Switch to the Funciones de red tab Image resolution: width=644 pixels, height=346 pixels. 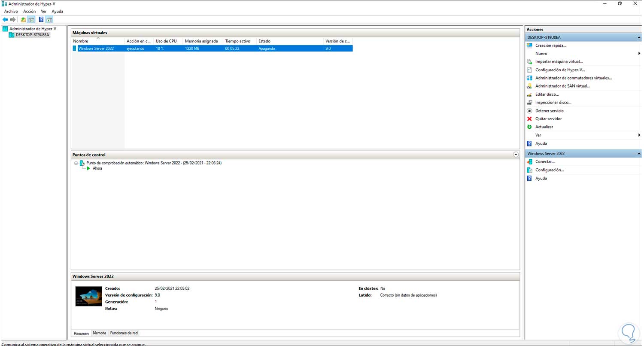tap(124, 333)
